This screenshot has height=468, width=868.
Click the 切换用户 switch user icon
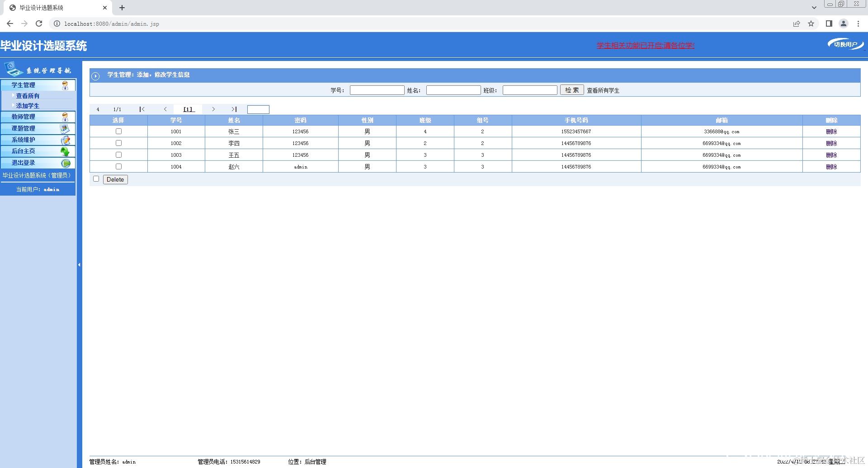pos(846,44)
